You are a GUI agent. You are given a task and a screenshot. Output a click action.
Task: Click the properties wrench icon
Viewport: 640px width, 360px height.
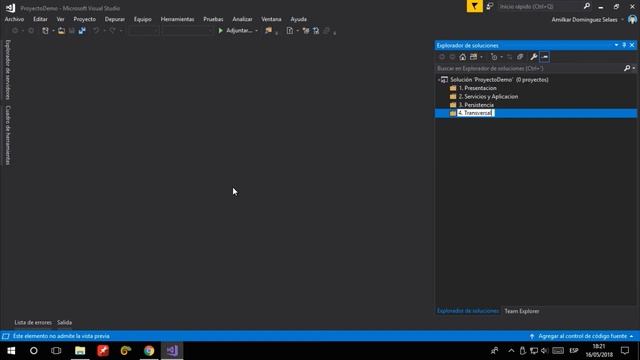(533, 57)
